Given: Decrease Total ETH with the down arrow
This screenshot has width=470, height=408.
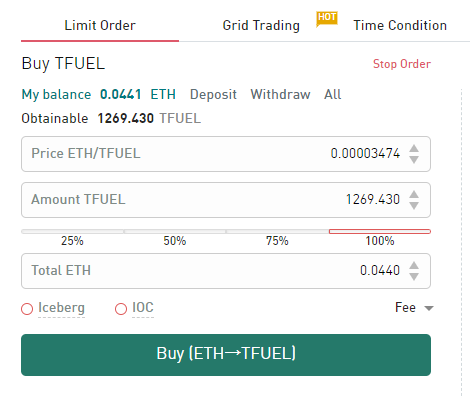Looking at the screenshot, I should (414, 277).
